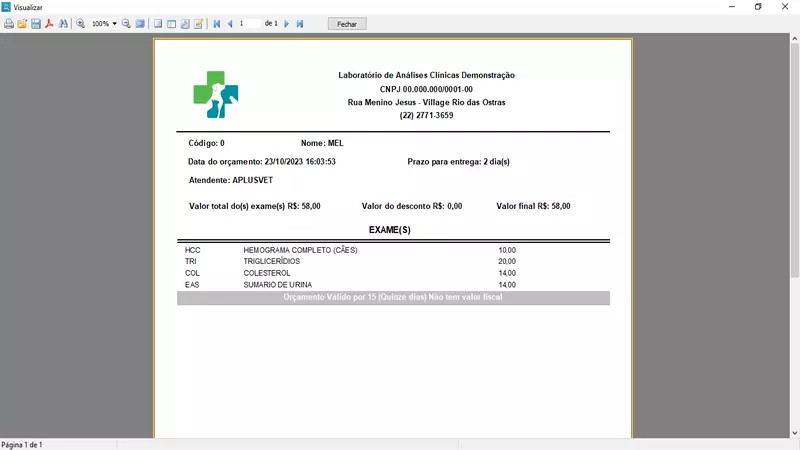Jump to the last page
This screenshot has height=450, width=800.
pos(300,23)
